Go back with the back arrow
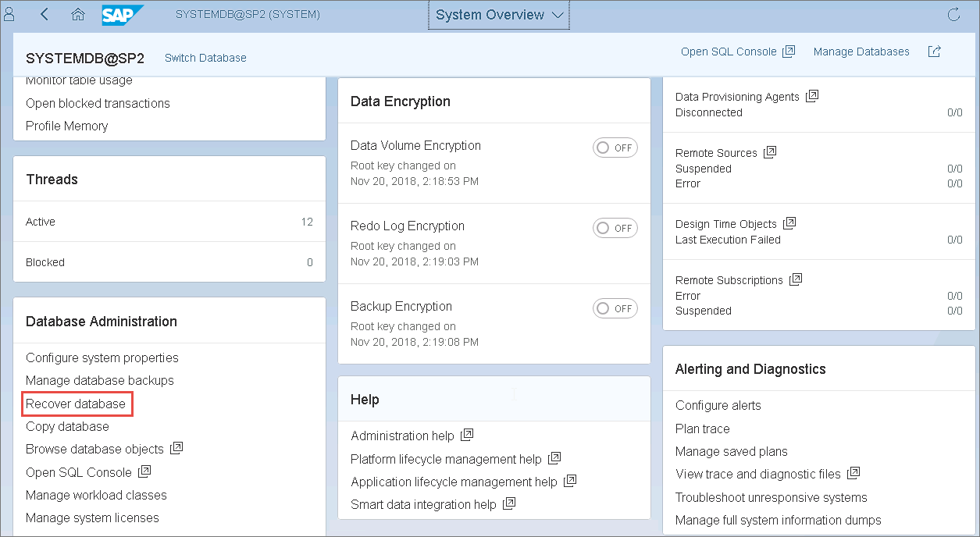The width and height of the screenshot is (980, 537). [45, 15]
